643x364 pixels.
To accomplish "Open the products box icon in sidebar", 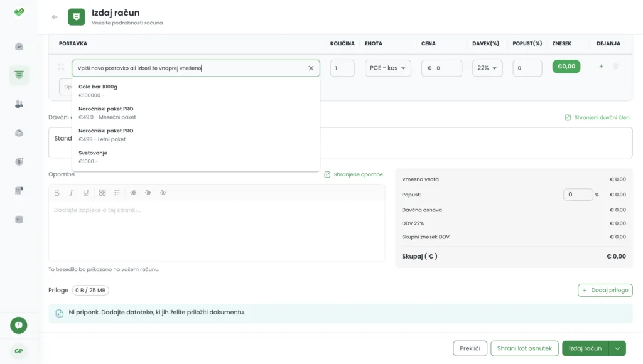I will coord(19,133).
